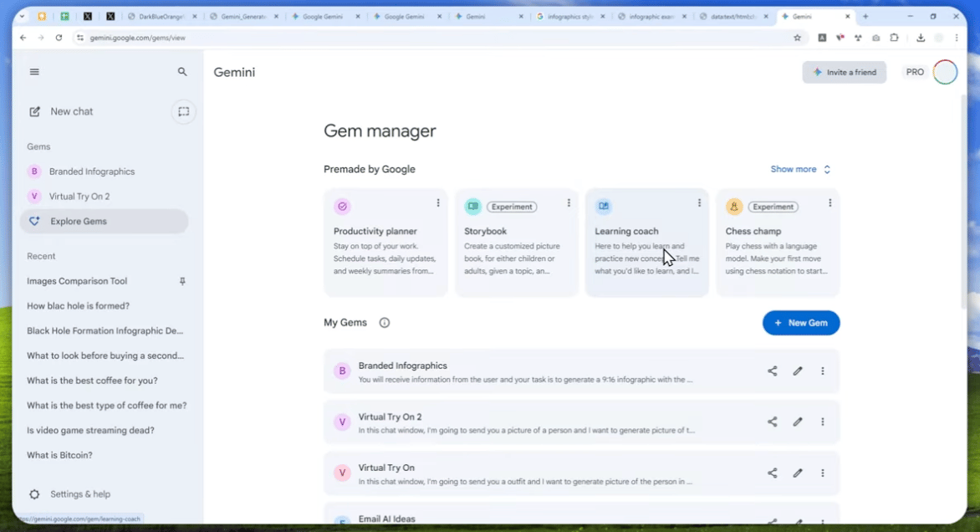Edit the Virtual Try On 2 gem
Image resolution: width=980 pixels, height=532 pixels.
coord(798,422)
